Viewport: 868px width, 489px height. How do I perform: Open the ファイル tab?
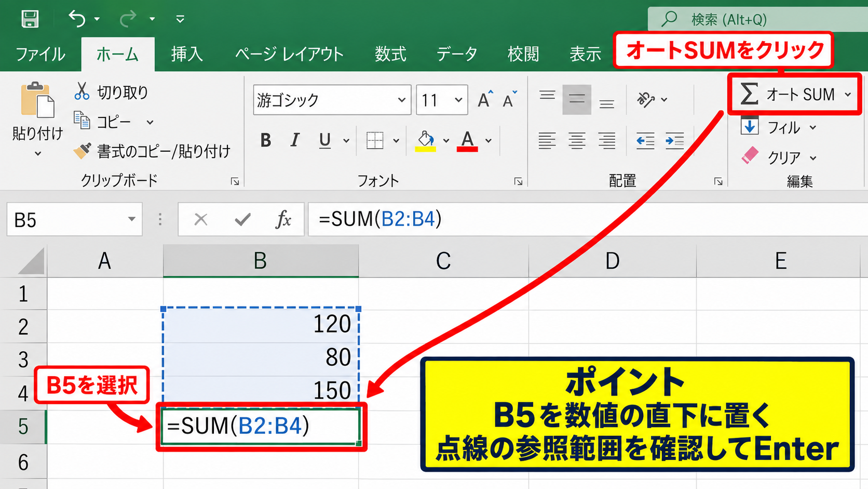40,54
